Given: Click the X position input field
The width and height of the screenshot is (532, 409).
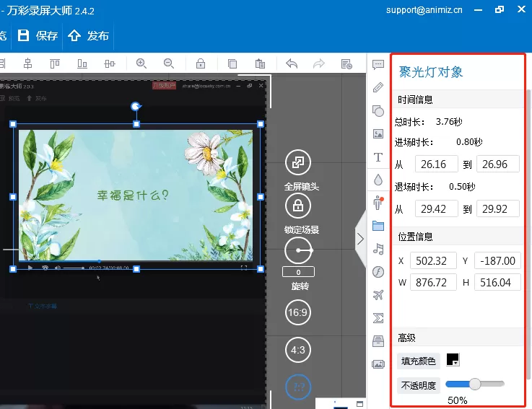Looking at the screenshot, I should [433, 260].
